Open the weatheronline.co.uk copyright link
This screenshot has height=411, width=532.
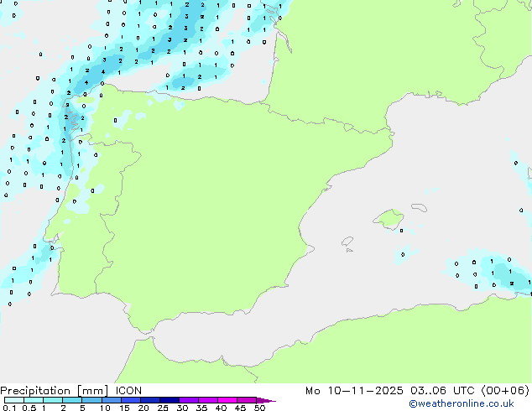[462, 403]
